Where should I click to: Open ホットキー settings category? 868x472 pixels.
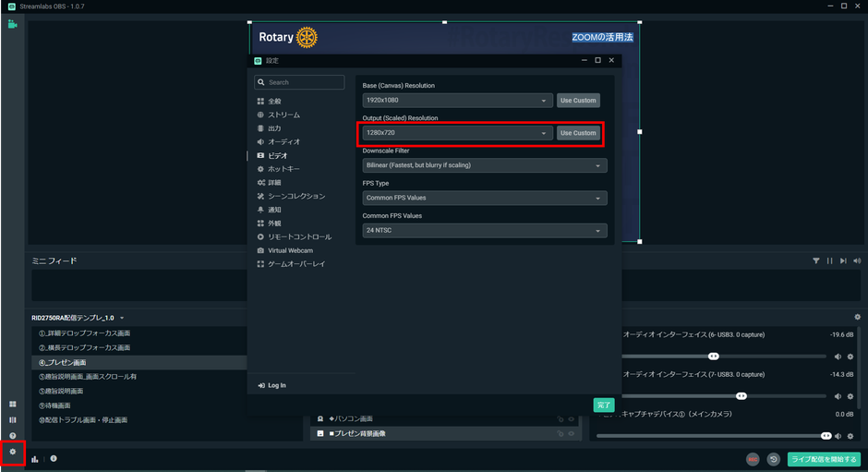click(283, 169)
